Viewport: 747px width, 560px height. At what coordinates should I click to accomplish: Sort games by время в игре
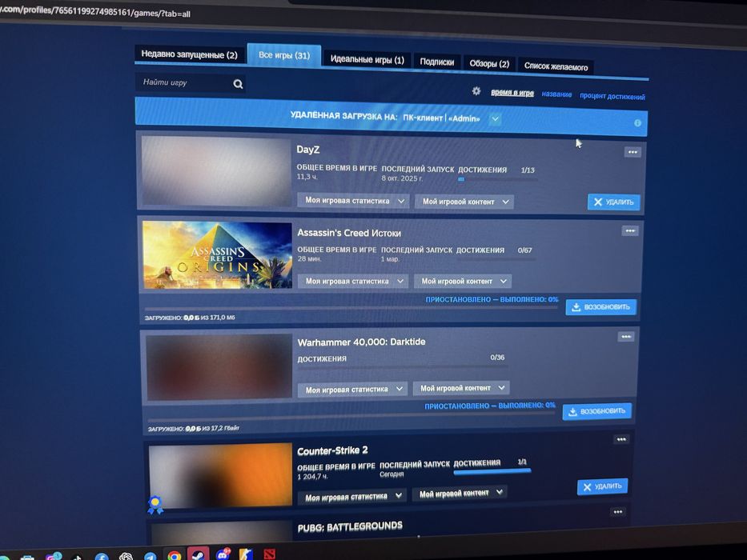pyautogui.click(x=512, y=93)
